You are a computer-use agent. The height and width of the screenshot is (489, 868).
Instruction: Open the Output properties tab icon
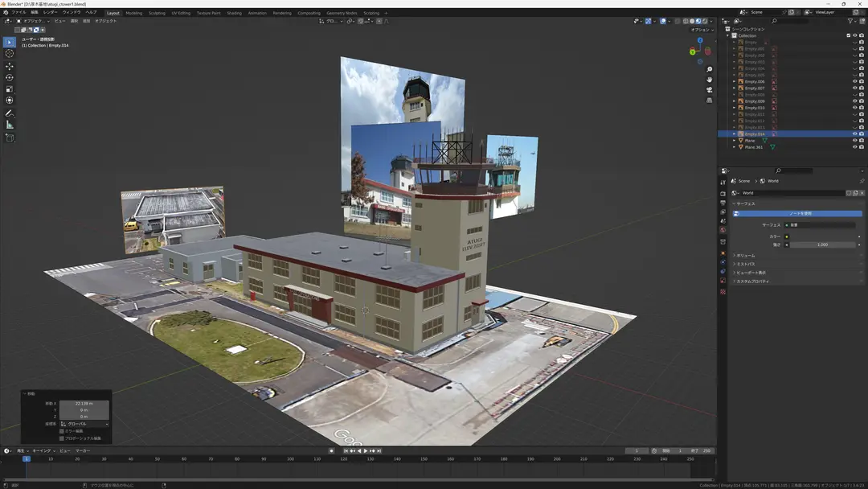(x=723, y=203)
